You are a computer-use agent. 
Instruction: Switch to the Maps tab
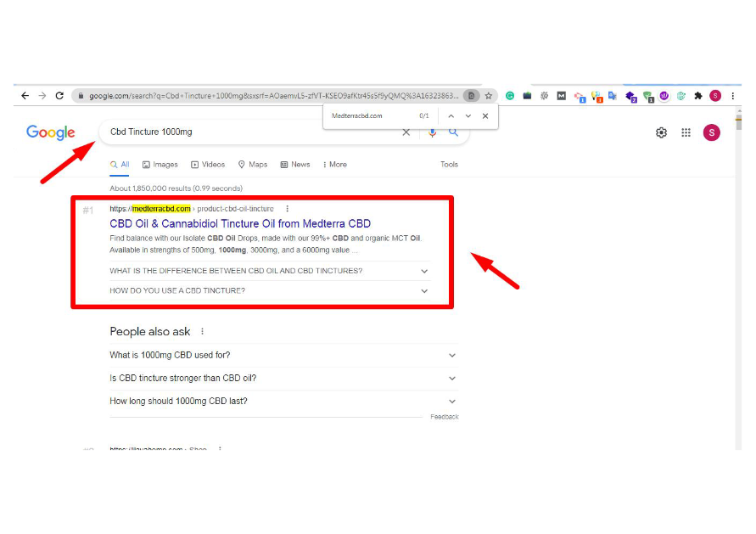point(253,165)
